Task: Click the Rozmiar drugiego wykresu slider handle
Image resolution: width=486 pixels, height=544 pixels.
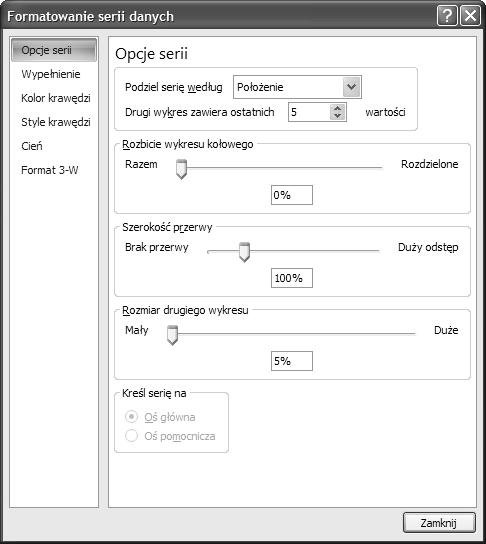Action: (172, 335)
